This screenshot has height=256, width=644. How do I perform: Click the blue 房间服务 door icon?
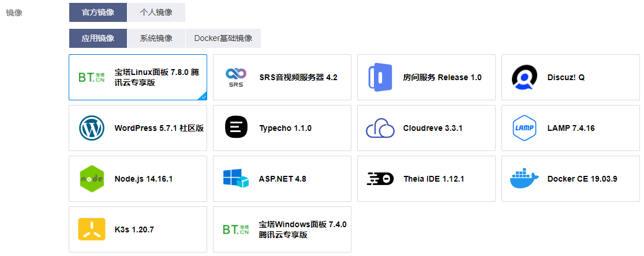click(x=380, y=77)
